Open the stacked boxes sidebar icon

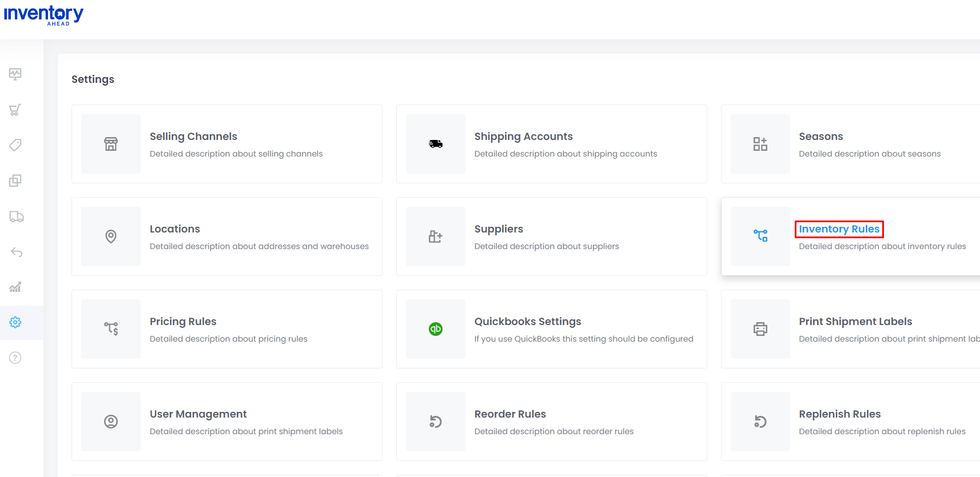[15, 181]
